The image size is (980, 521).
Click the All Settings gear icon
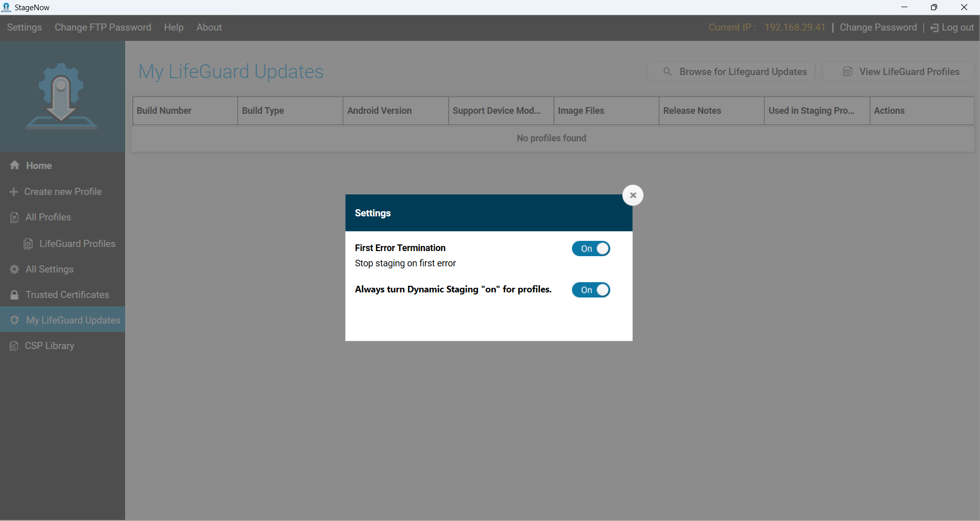tap(14, 269)
